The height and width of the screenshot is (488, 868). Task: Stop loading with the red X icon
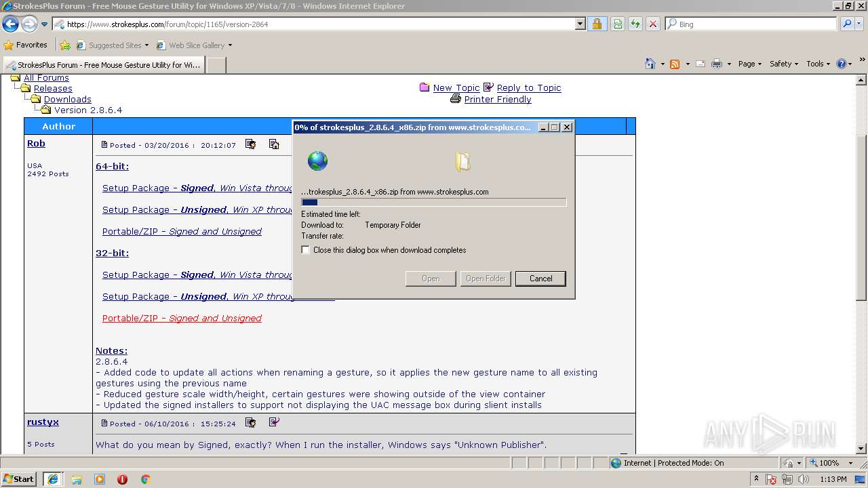[x=653, y=24]
